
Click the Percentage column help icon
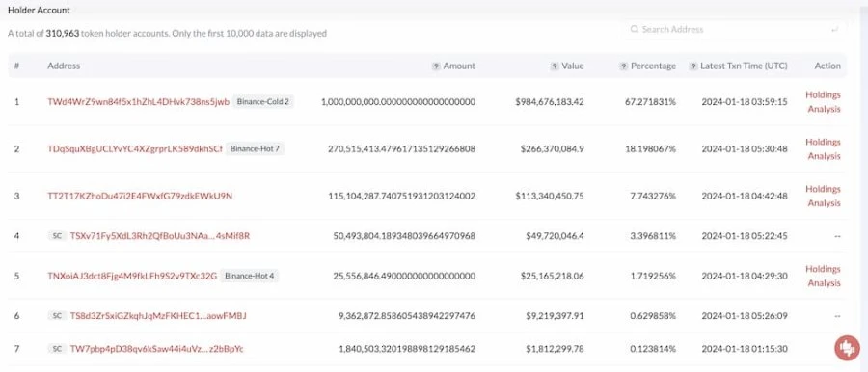623,66
